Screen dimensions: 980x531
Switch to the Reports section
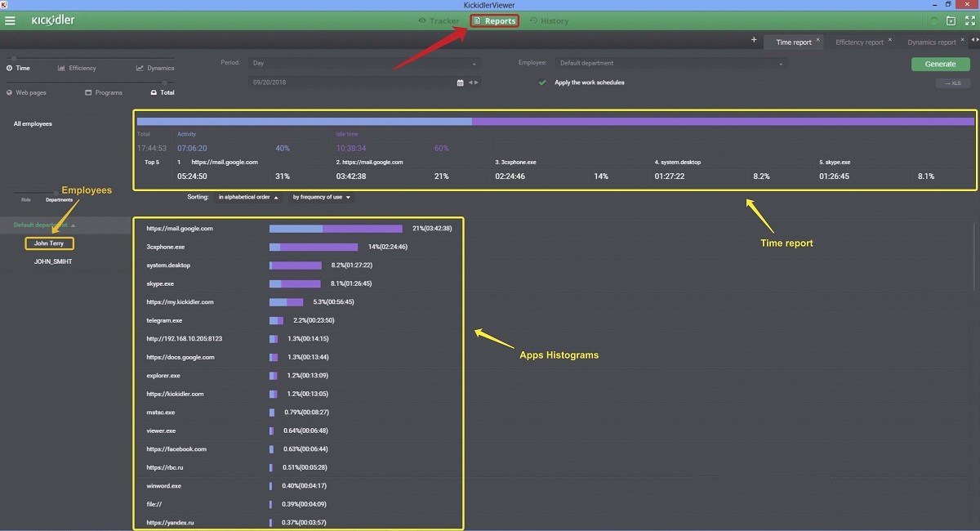pyautogui.click(x=494, y=21)
